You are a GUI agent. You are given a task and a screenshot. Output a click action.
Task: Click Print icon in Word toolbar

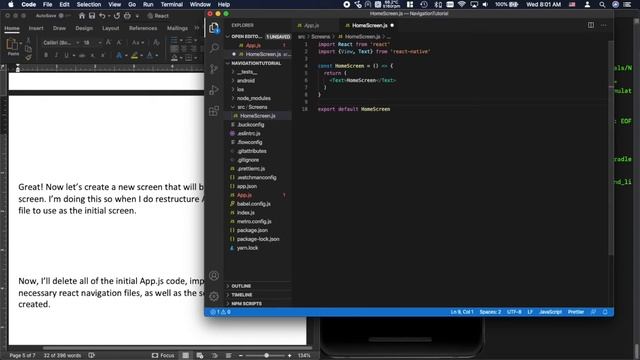[127, 16]
